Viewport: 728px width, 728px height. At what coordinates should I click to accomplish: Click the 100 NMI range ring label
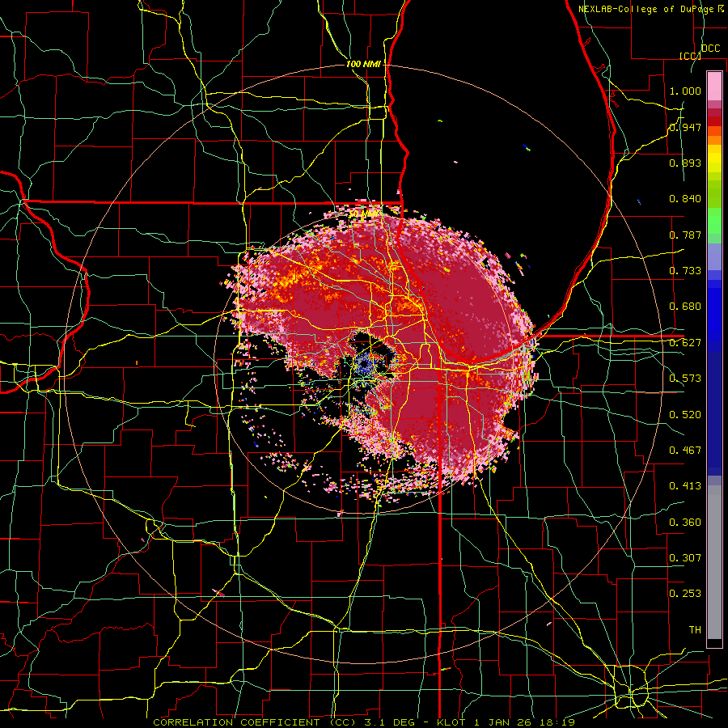(363, 64)
